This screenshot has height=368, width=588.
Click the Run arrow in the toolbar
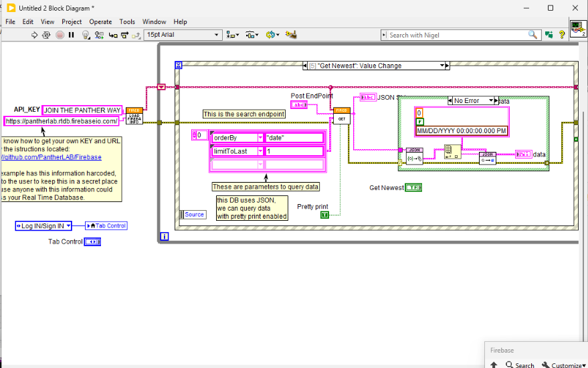pyautogui.click(x=35, y=35)
